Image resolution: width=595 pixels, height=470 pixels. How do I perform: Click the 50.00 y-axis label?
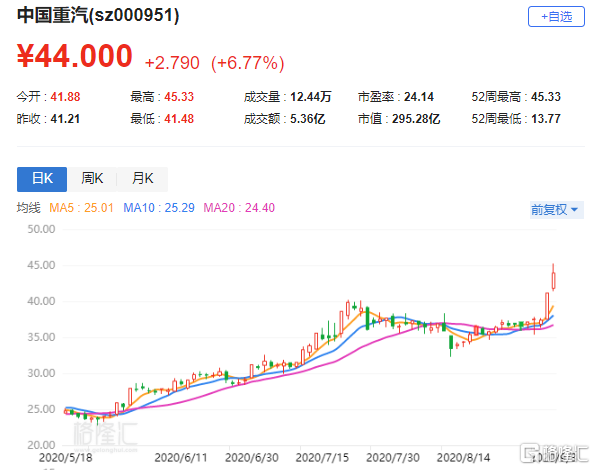coord(41,229)
